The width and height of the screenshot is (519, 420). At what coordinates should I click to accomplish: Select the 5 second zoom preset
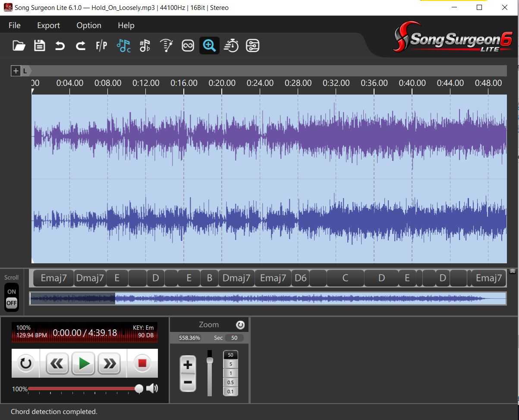pos(230,364)
